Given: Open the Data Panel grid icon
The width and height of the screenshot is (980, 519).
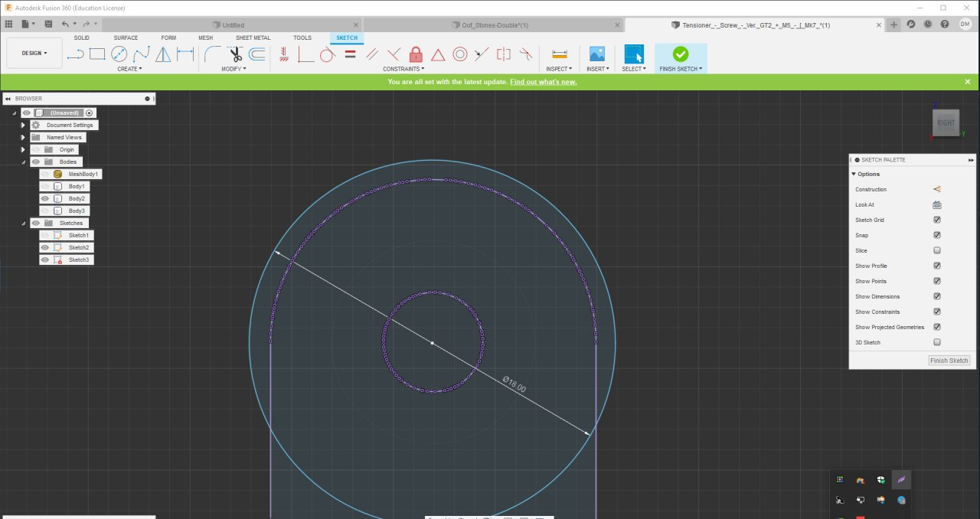Looking at the screenshot, I should coord(10,24).
